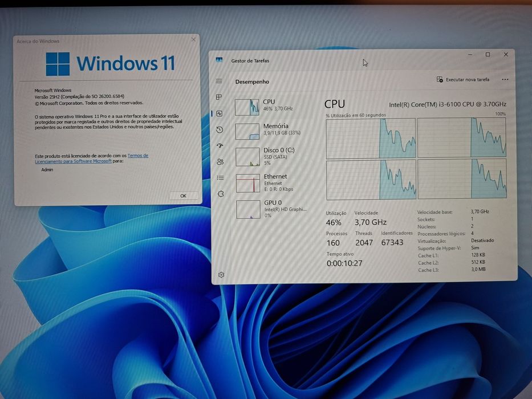Minimize the Gestor de Tarefas window
The width and height of the screenshot is (532, 399).
click(x=470, y=55)
